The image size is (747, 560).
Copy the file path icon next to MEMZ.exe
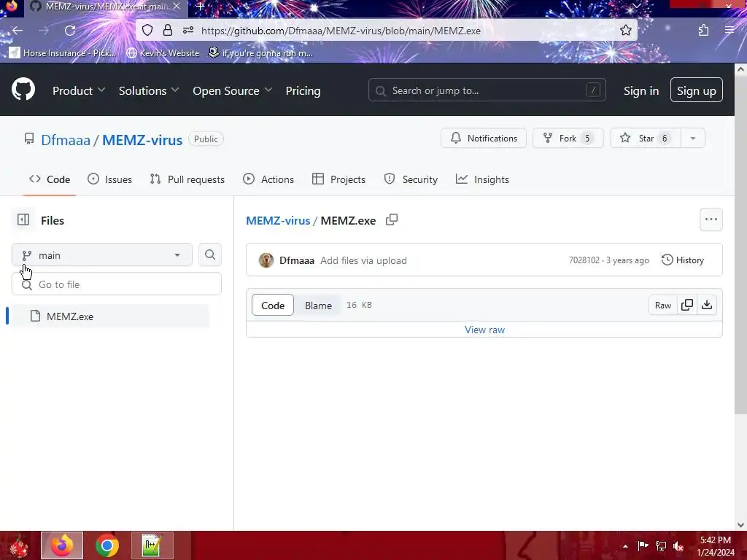392,219
